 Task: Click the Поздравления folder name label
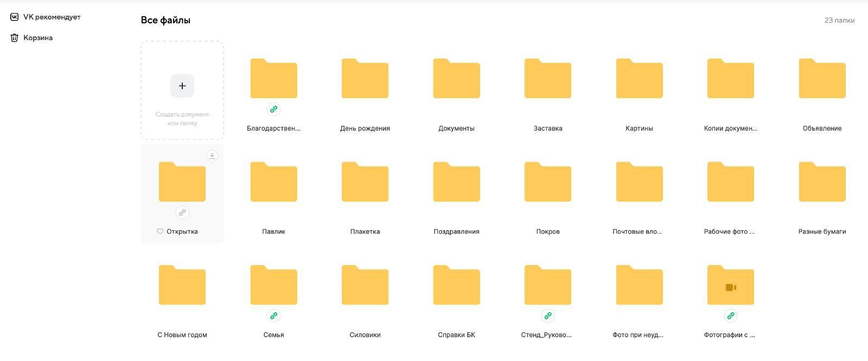456,231
